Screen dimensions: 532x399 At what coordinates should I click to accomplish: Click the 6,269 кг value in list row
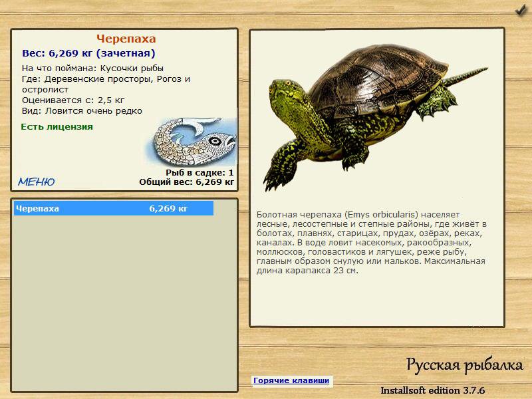(x=168, y=208)
